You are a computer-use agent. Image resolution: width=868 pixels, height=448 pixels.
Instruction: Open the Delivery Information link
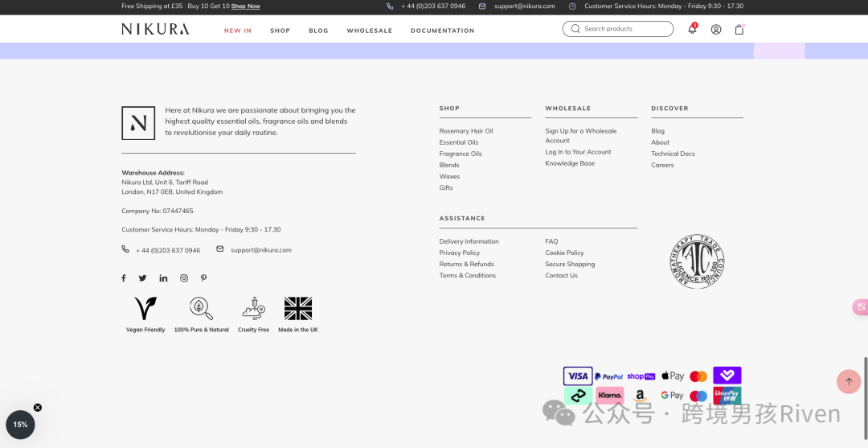(469, 241)
